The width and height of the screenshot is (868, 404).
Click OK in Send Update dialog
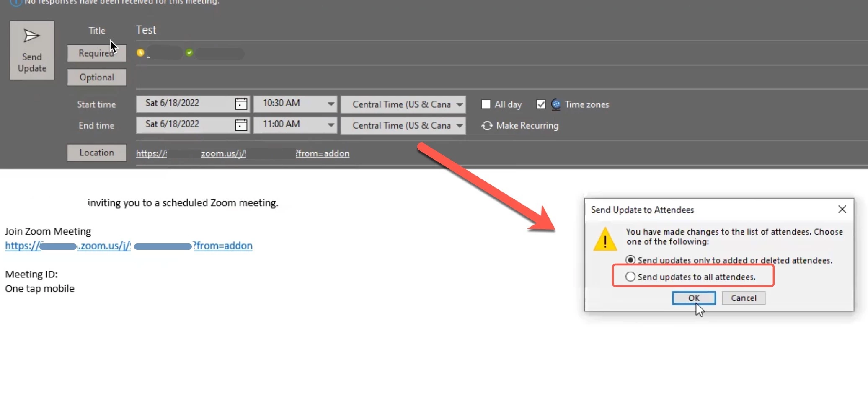[x=694, y=298]
